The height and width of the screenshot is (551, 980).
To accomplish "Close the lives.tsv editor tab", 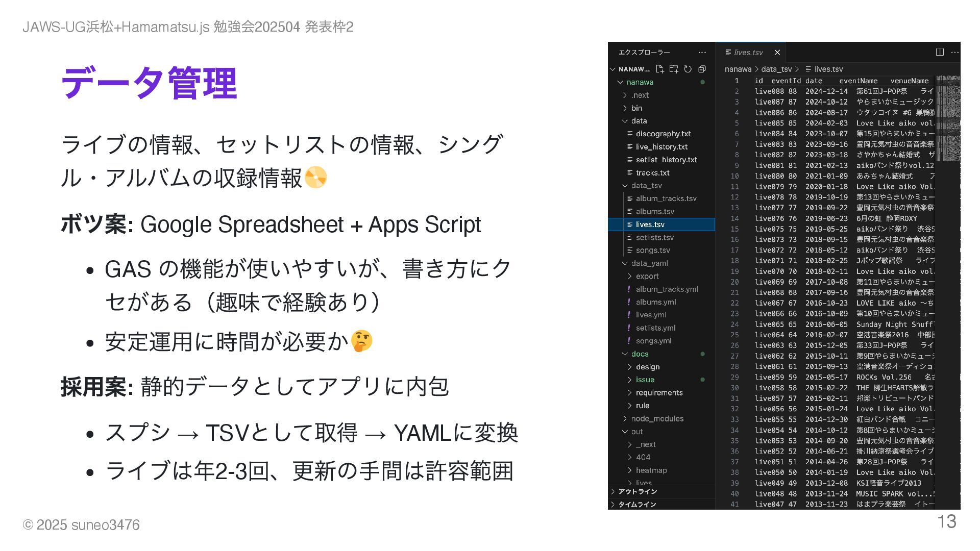I will [x=777, y=52].
